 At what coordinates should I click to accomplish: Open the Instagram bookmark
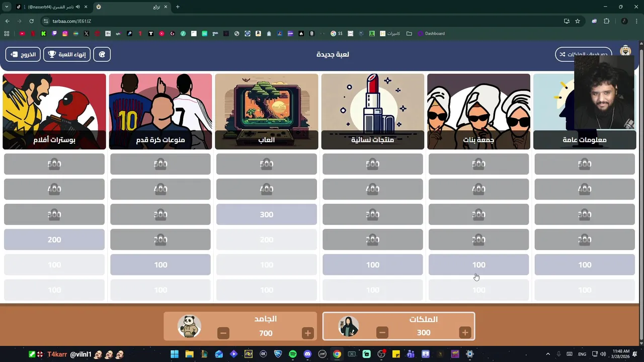(x=65, y=34)
